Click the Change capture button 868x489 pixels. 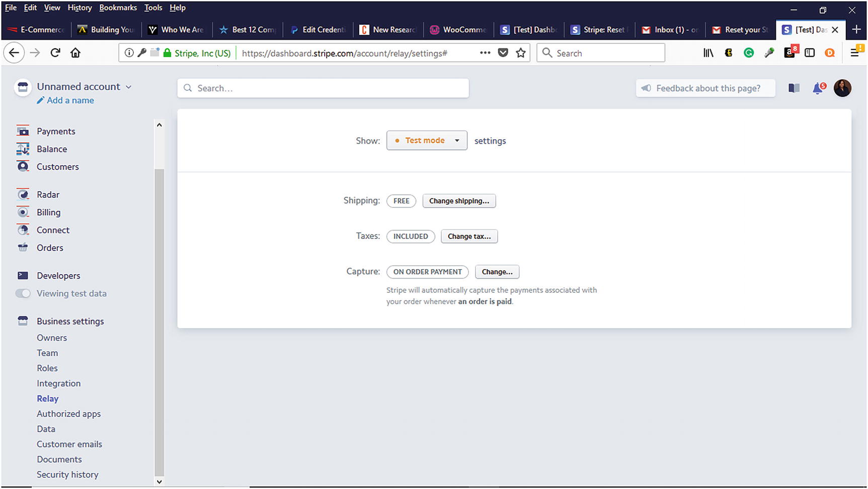coord(497,272)
